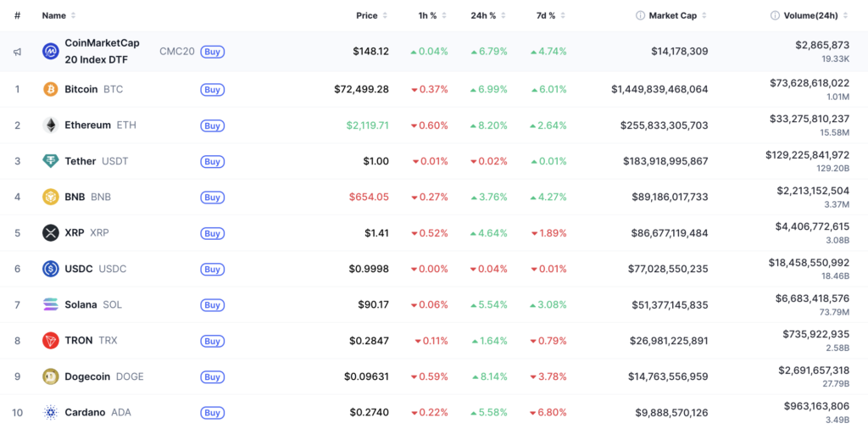Click Bitcoin price $72,499.28
The image size is (868, 429).
(x=361, y=89)
